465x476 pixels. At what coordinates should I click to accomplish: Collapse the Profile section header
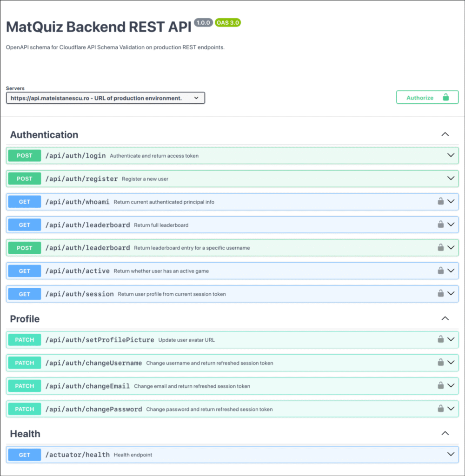(445, 318)
